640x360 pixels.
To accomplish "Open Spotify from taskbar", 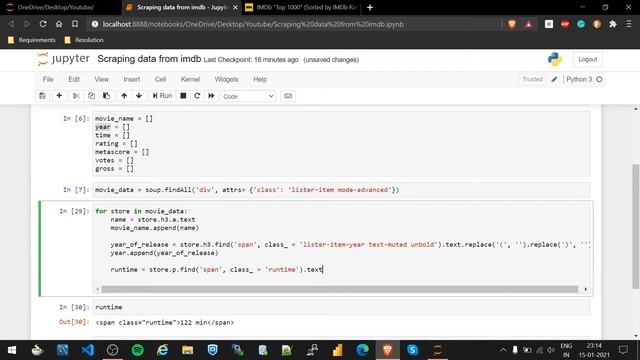I will (x=138, y=350).
